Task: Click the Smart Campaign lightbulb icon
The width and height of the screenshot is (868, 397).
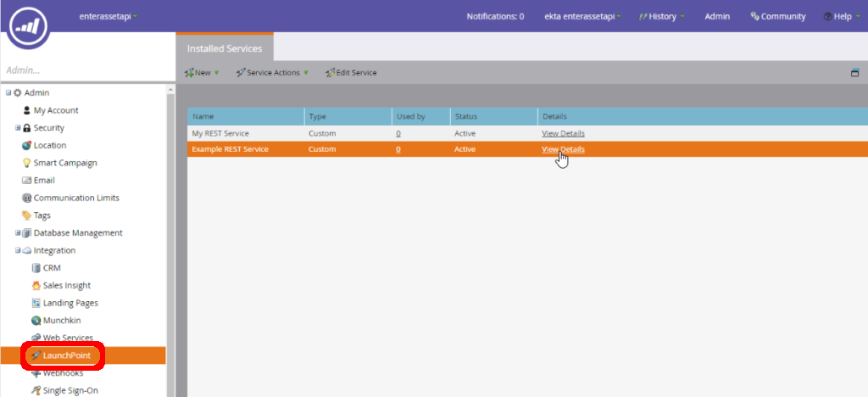Action: [26, 163]
